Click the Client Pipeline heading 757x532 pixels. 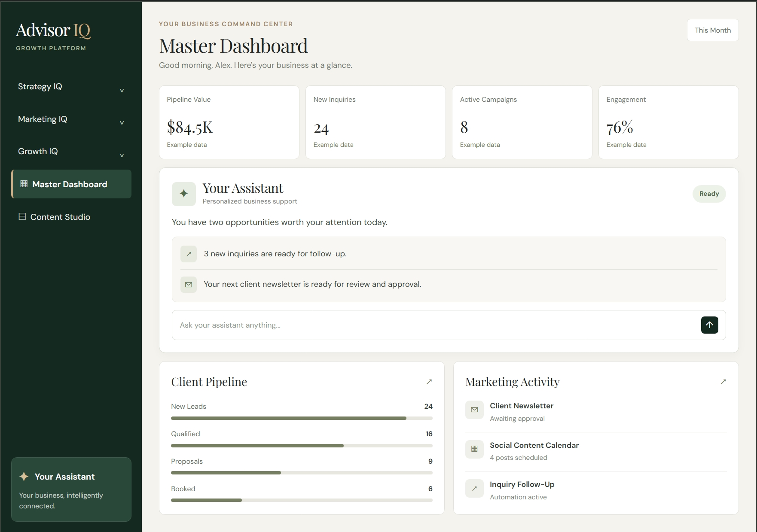[209, 382]
